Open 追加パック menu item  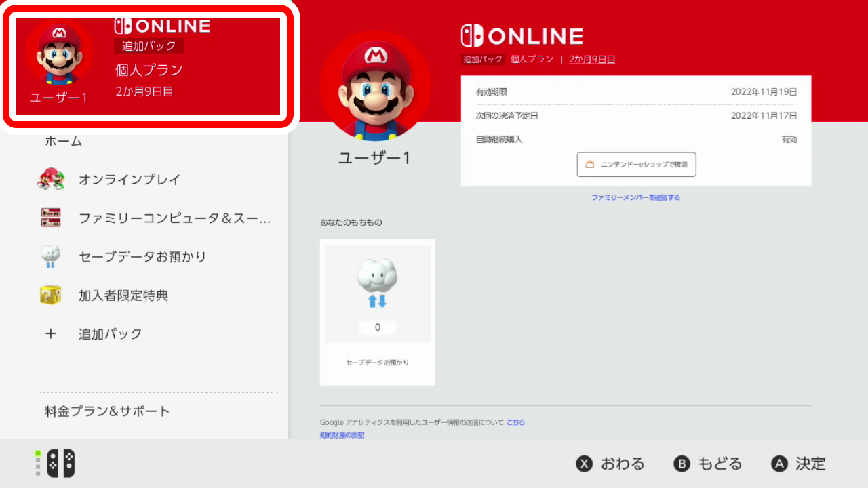point(111,334)
